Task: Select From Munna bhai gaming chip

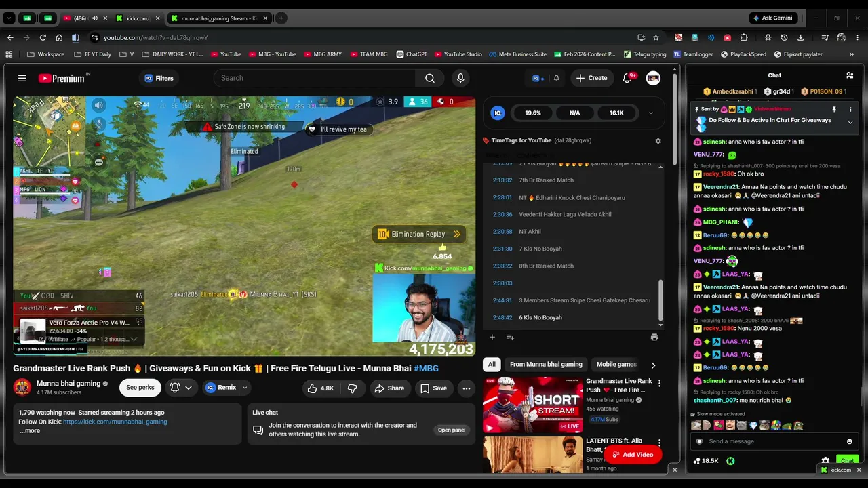Action: pos(546,365)
